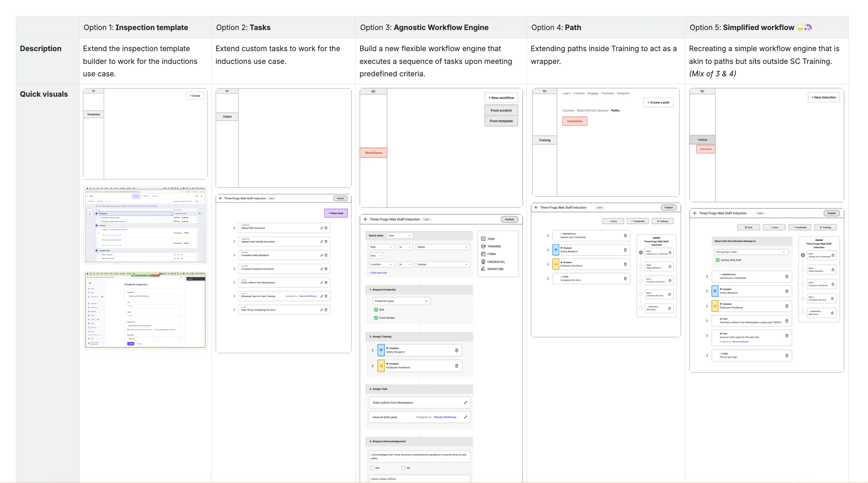The width and height of the screenshot is (868, 483).
Task: Open the Starts when User dropdown
Action: pyautogui.click(x=399, y=236)
